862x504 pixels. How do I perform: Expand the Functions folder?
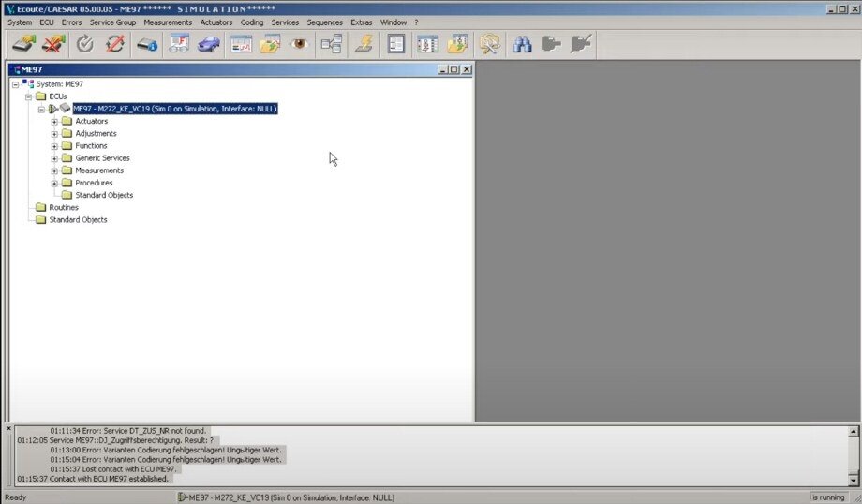coord(54,146)
